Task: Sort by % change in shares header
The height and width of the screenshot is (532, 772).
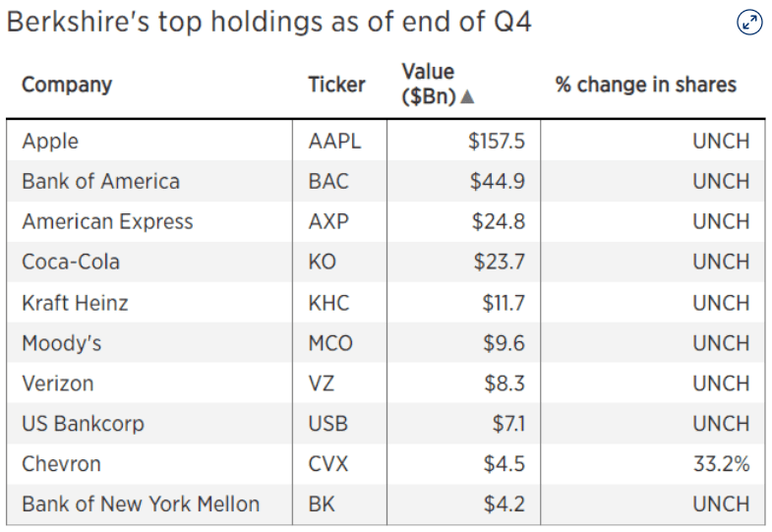Action: pos(645,85)
